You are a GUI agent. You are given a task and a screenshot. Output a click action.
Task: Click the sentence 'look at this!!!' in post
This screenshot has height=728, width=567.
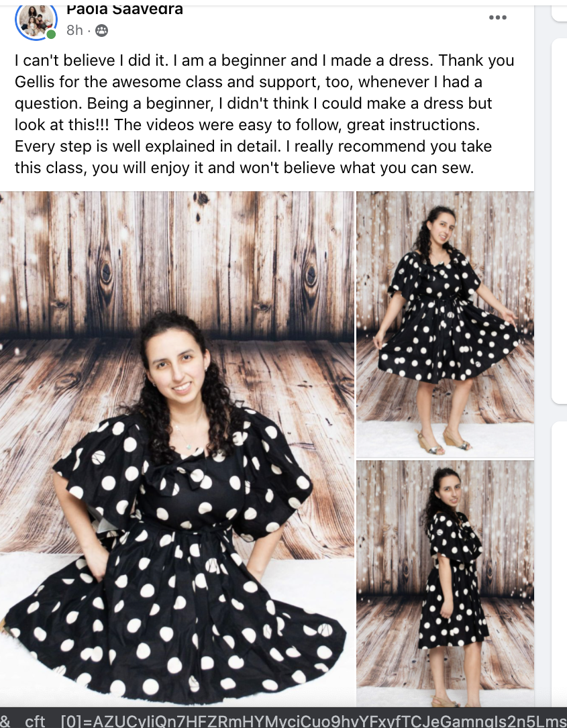(62, 124)
